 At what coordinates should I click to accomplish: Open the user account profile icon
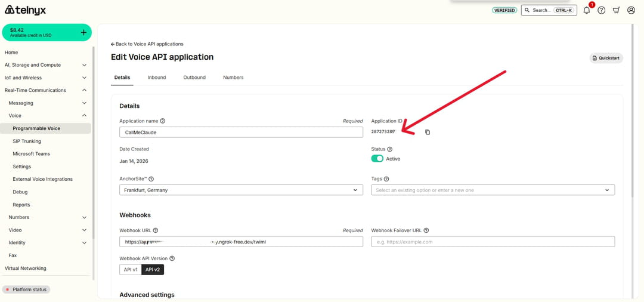[x=631, y=10]
